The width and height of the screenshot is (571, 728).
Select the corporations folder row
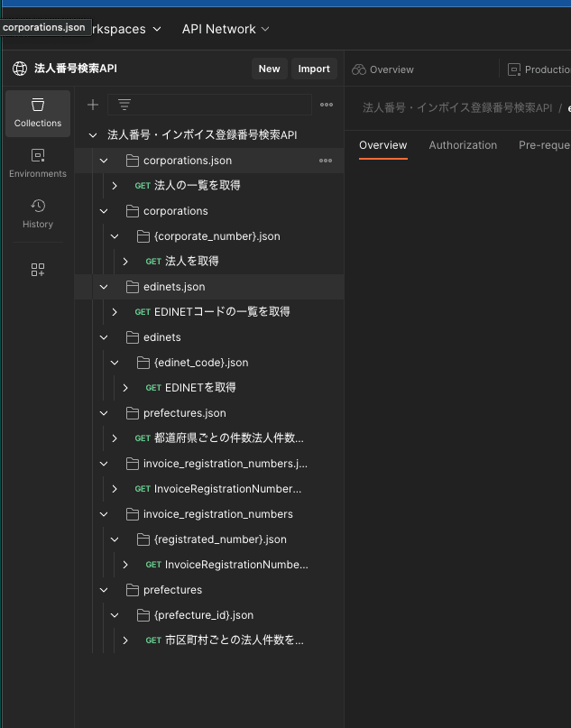209,211
